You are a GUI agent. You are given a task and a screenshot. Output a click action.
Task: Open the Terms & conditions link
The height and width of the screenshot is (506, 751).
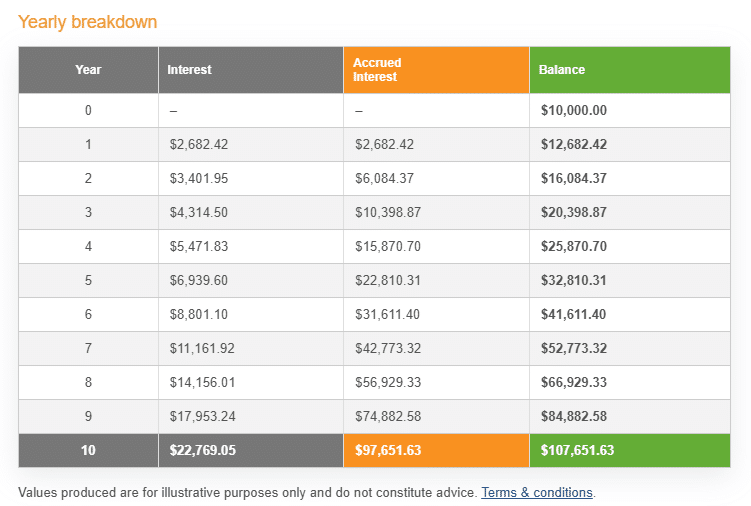pos(537,493)
